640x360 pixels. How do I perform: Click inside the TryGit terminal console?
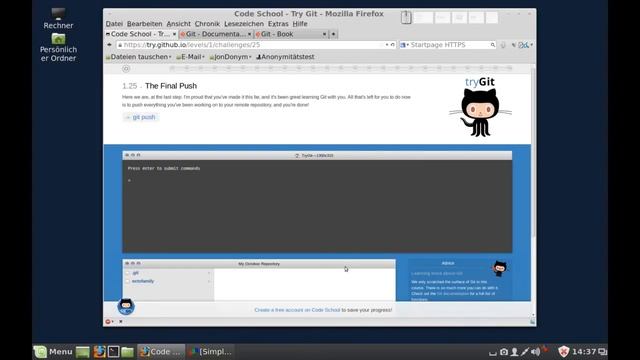pyautogui.click(x=317, y=206)
